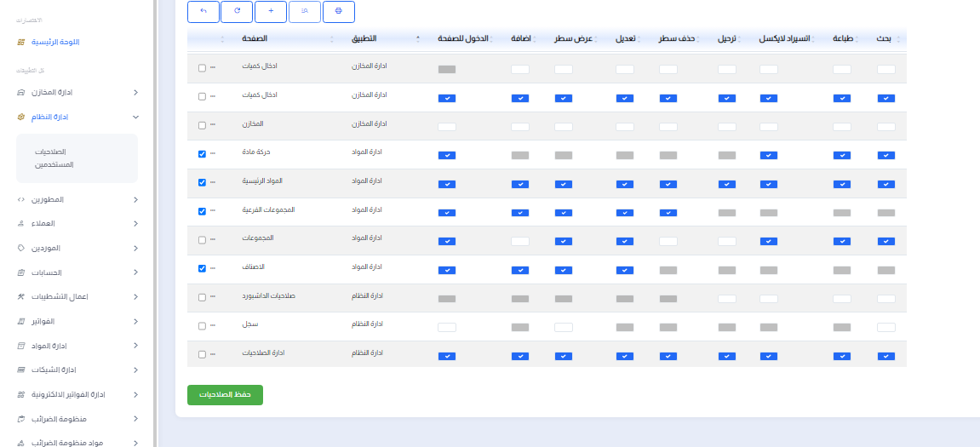
Task: Click the search icon in the toolbar
Action: (x=305, y=11)
